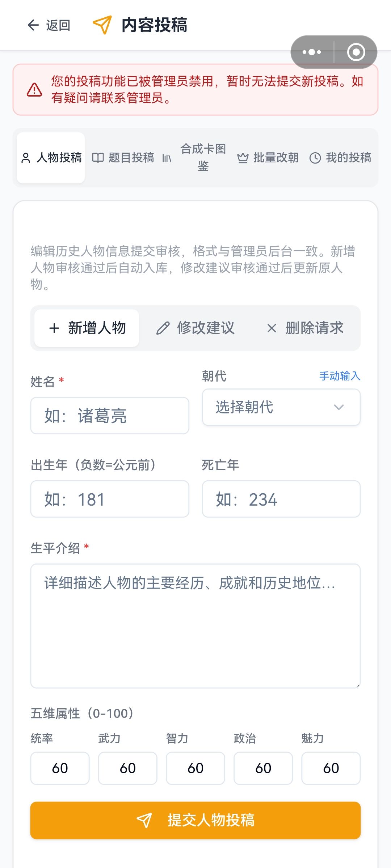
Task: Open the 我的投稿 tab
Action: tap(340, 158)
